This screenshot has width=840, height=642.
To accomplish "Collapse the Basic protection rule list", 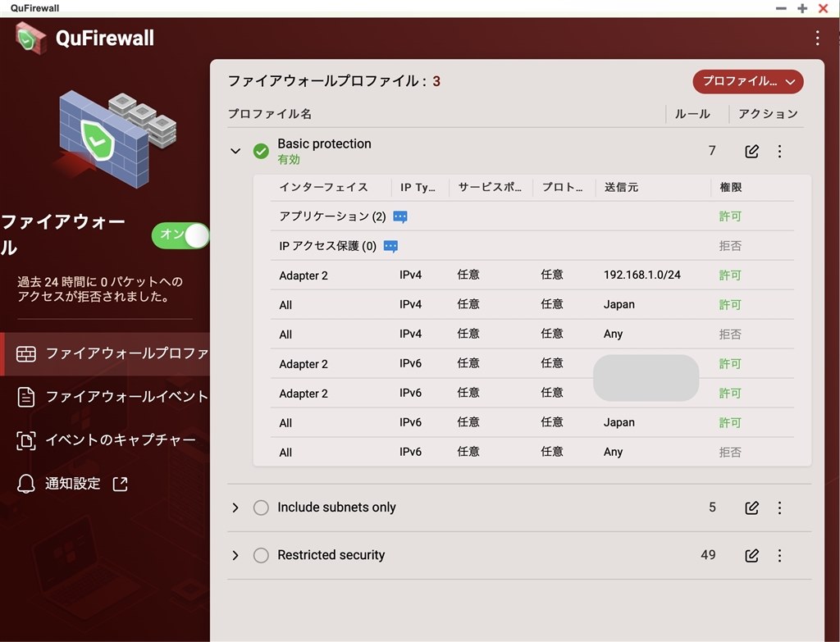I will point(236,151).
